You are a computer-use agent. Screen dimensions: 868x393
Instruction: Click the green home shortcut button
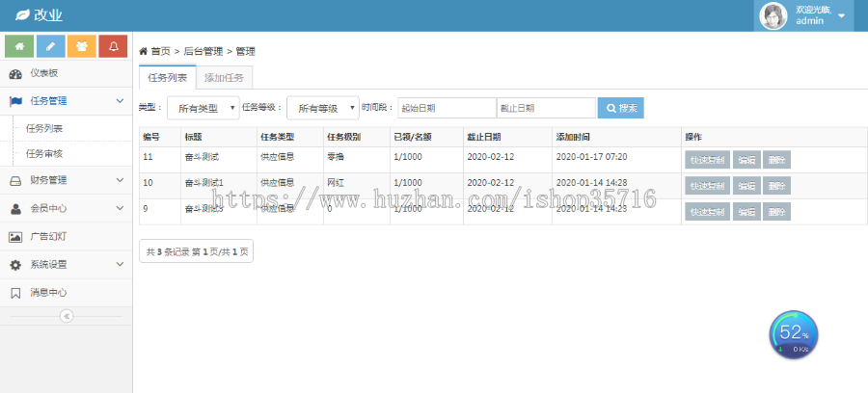tap(20, 45)
